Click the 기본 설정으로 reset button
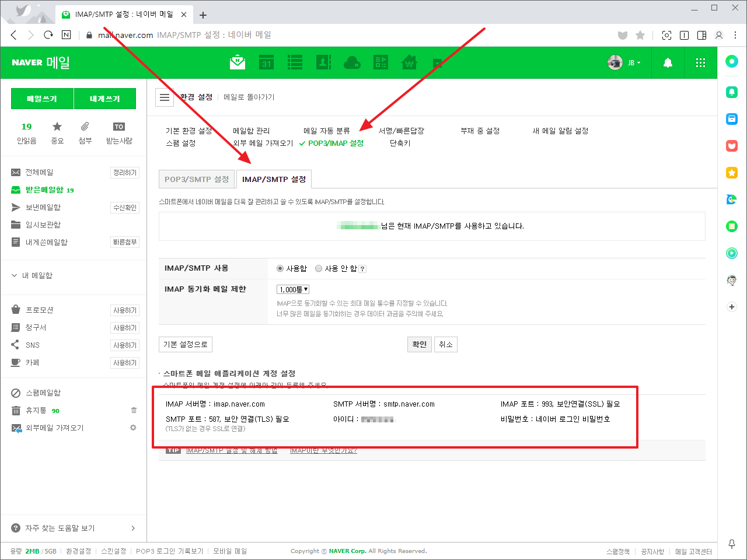747x560 pixels. tap(186, 344)
